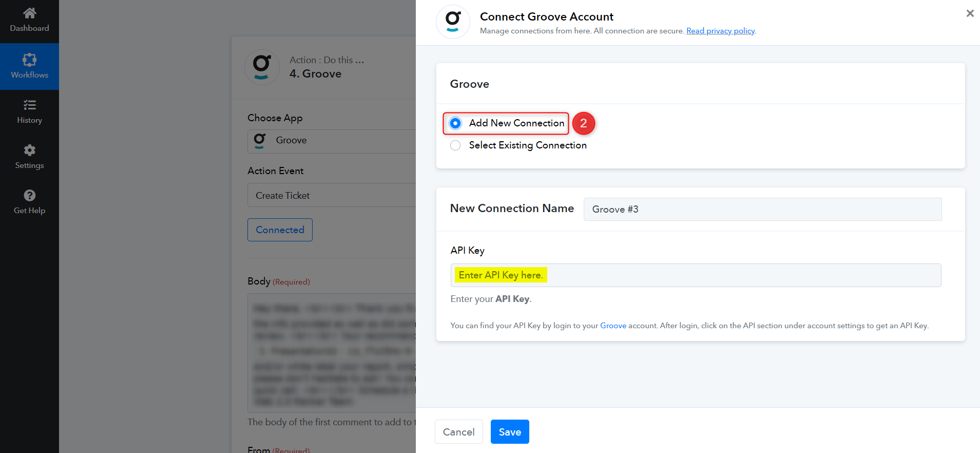980x453 pixels.
Task: Open the Read privacy policy link
Action: [x=720, y=31]
